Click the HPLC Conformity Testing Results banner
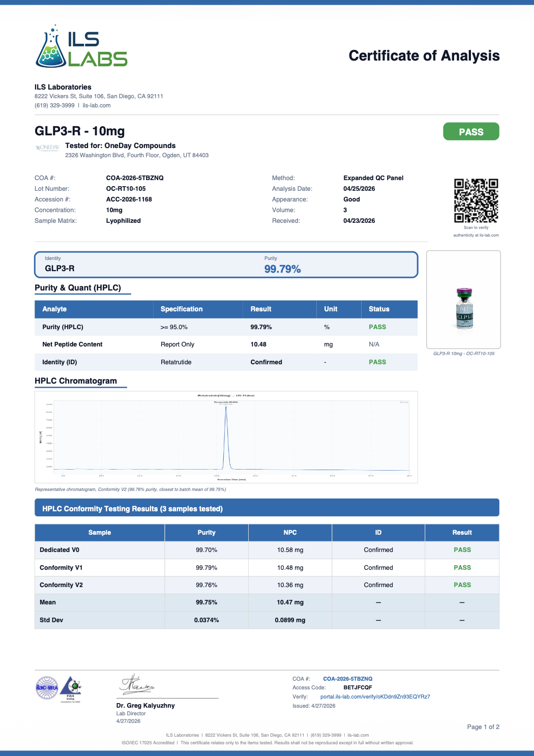This screenshot has width=534, height=756. pos(267,508)
